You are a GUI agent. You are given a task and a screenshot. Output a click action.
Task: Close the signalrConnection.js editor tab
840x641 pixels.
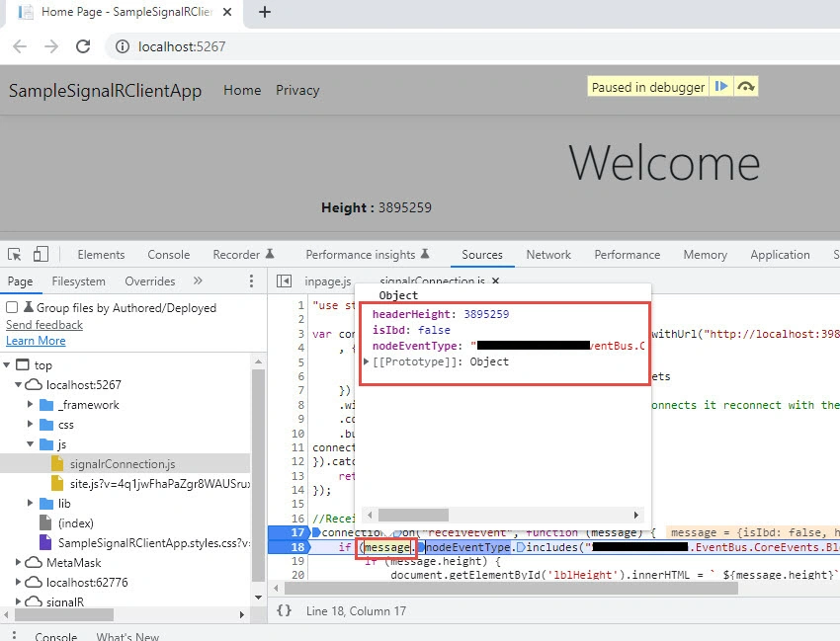pyautogui.click(x=495, y=280)
